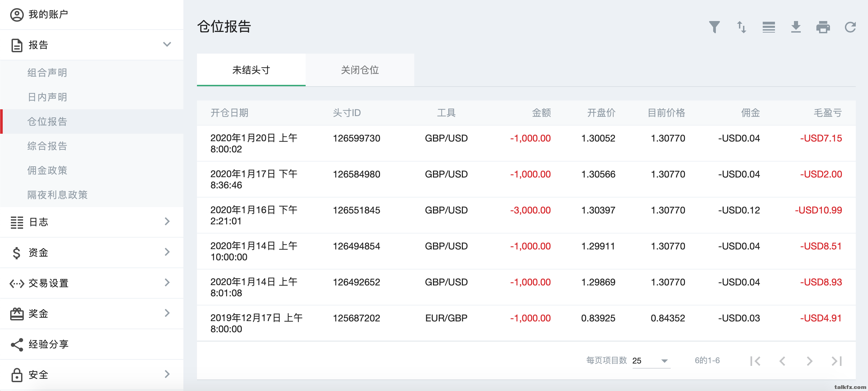Expand the 安全 section chevron
Image resolution: width=868 pixels, height=391 pixels.
click(167, 374)
